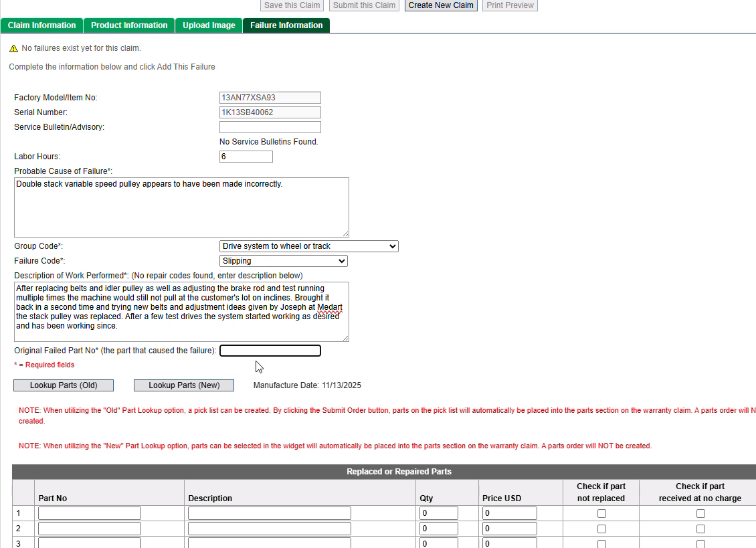
Task: Click the Labor Hours input field
Action: (246, 157)
